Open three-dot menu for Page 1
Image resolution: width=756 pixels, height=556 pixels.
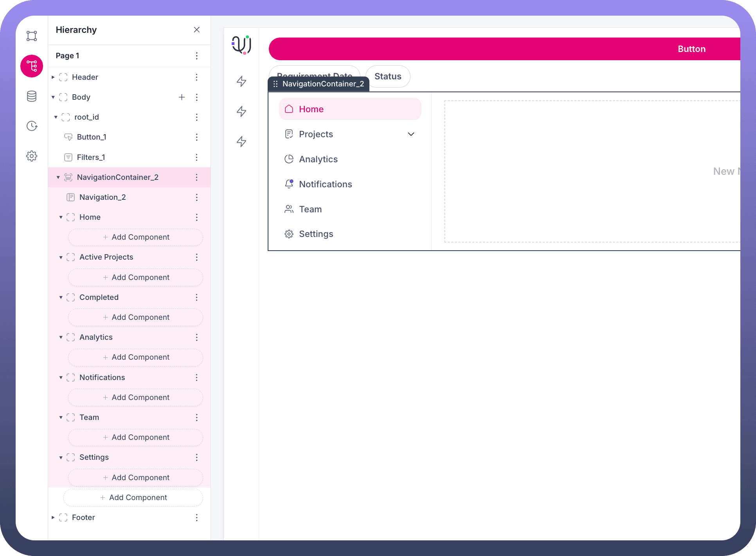(196, 56)
